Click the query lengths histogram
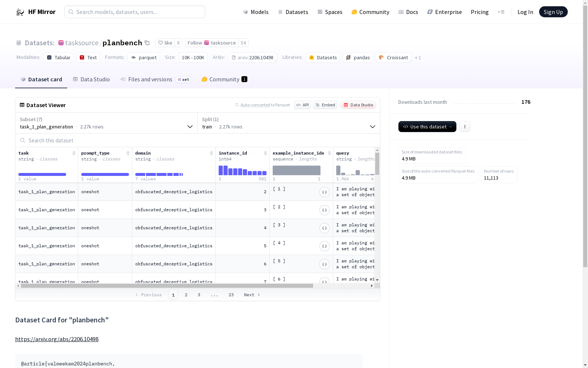Viewport: 588px width, 368px height. point(355,170)
